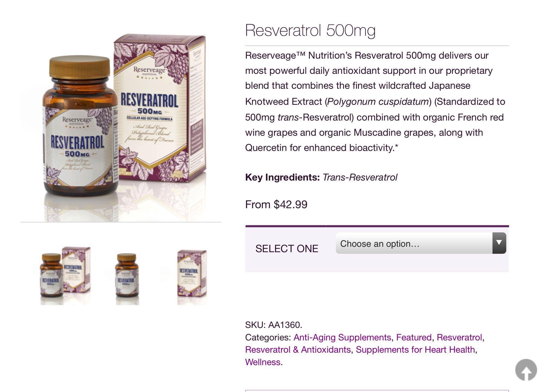Screen dimensions: 555x392
Task: Click the From $42.99 price text
Action: pos(276,204)
